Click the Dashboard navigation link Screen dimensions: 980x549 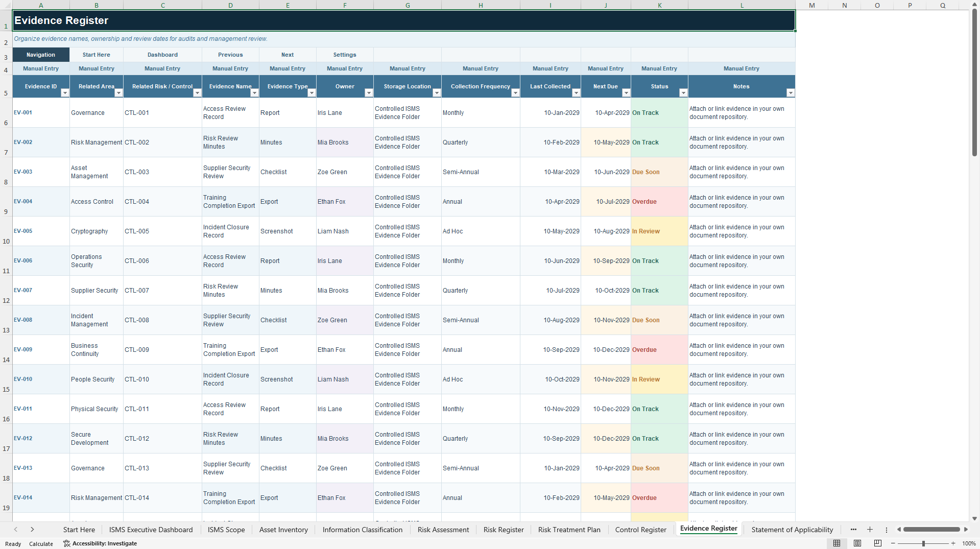click(x=163, y=55)
